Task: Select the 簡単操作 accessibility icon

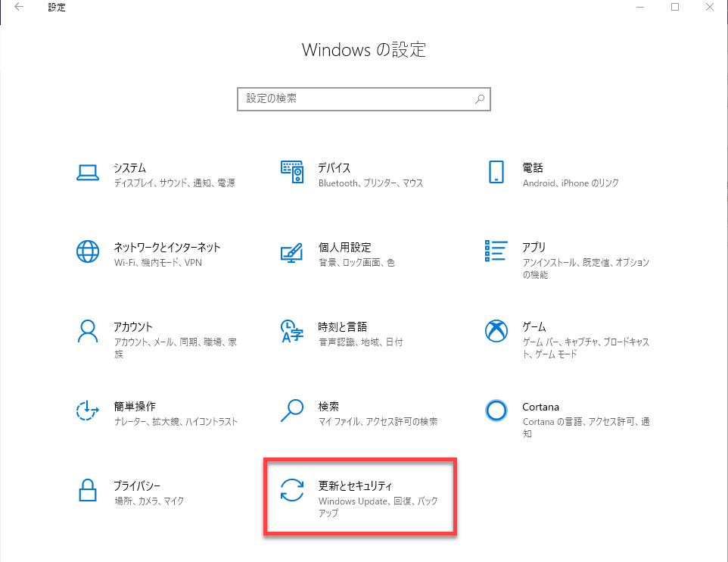Action: [x=88, y=411]
